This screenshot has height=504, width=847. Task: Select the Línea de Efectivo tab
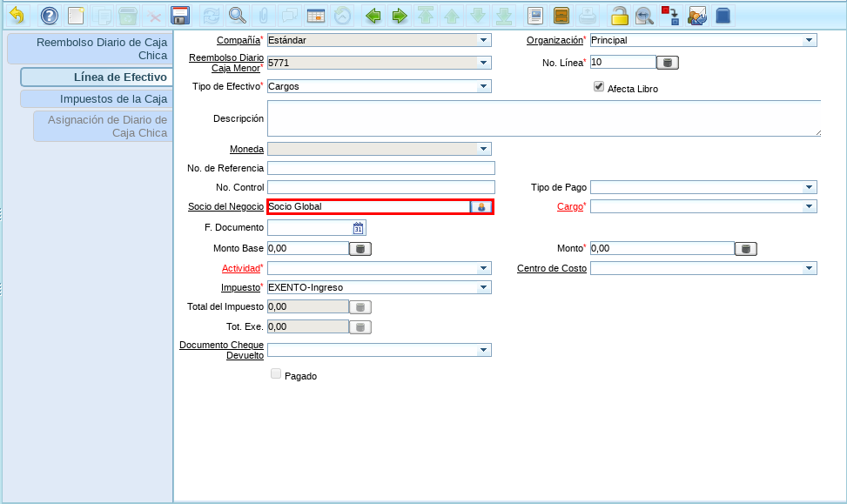(97, 77)
